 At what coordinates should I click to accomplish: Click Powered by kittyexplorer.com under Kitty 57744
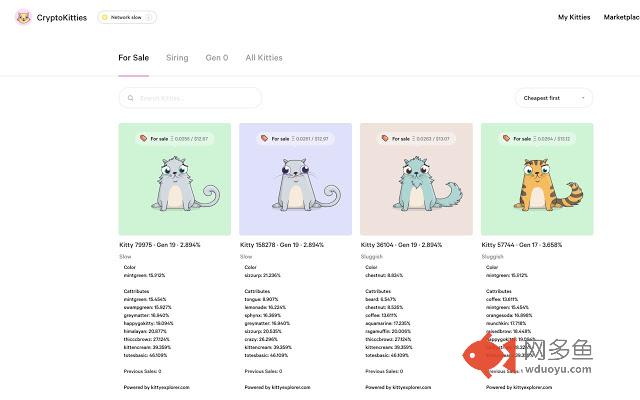(519, 387)
